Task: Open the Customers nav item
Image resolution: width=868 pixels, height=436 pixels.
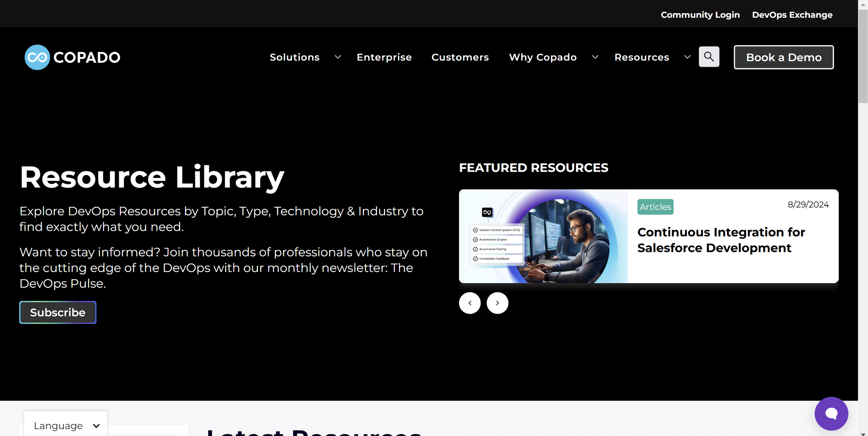Action: coord(460,57)
